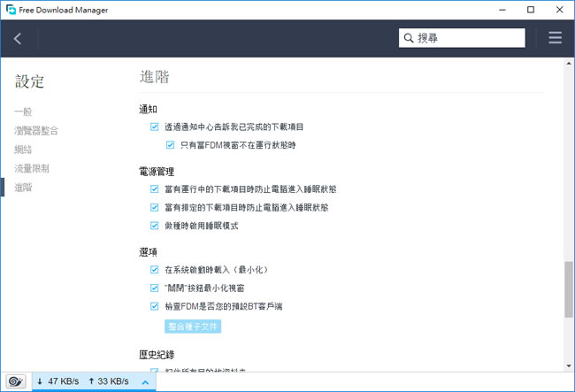The height and width of the screenshot is (392, 575).
Task: Click the 電源管理 section heading
Action: pos(157,172)
